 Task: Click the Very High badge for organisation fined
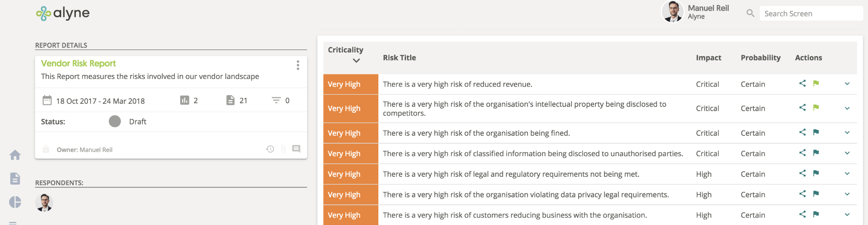click(351, 133)
